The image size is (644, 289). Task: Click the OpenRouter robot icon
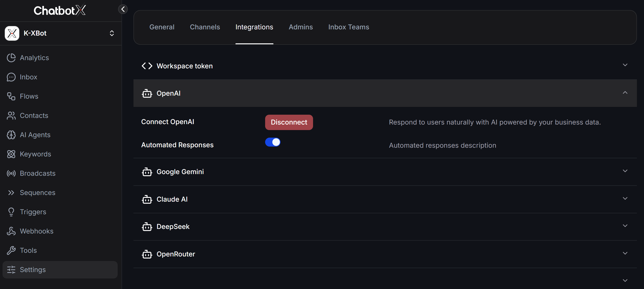coord(147,254)
